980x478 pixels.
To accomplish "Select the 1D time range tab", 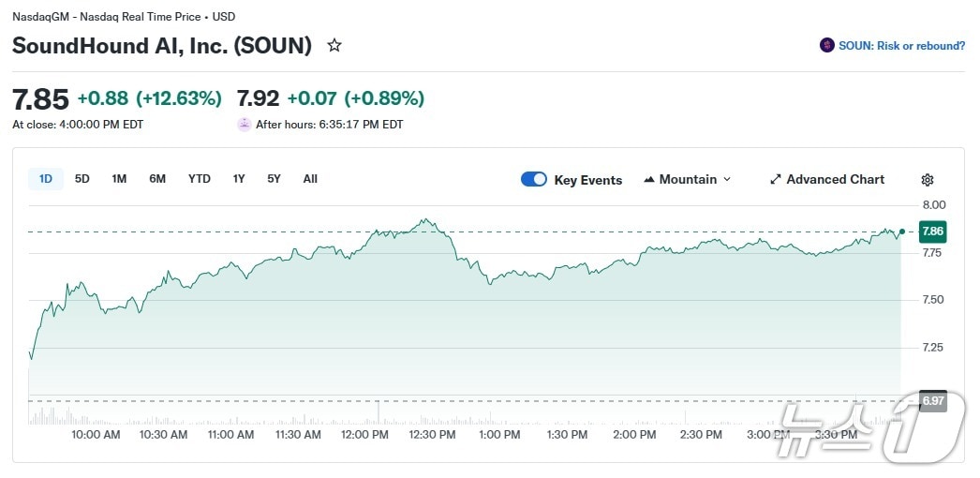I will (45, 178).
